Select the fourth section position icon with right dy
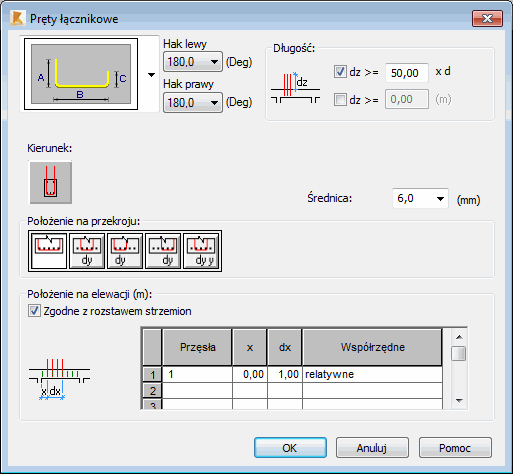Screen dimensions: 513x474 163,251
